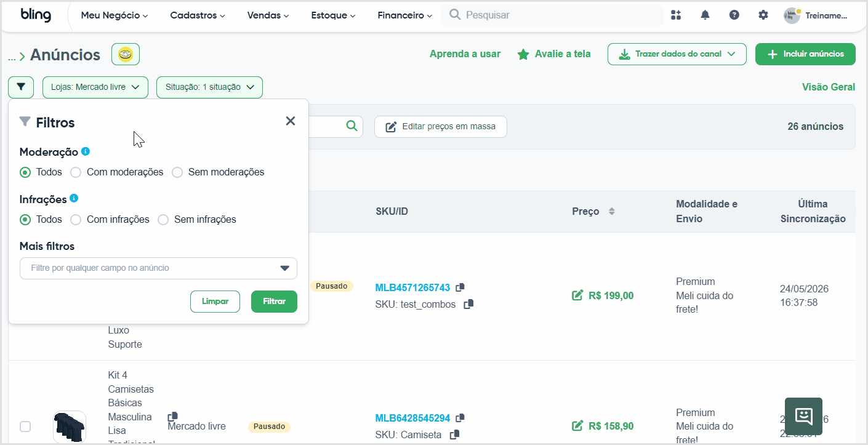
Task: Click Incluir anúncios button
Action: (x=805, y=54)
